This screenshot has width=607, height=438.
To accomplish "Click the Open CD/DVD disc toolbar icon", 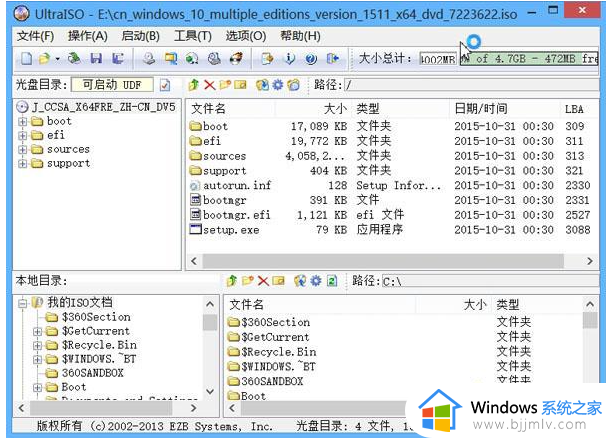I will tap(74, 59).
